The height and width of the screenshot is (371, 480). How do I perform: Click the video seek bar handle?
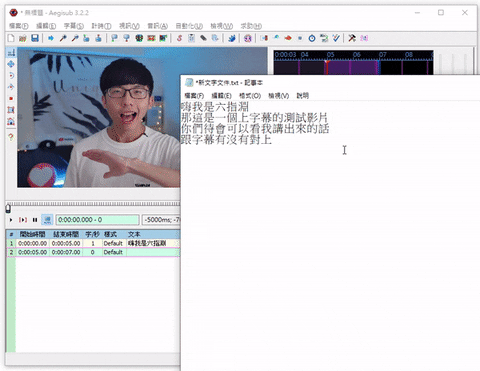coord(8,209)
